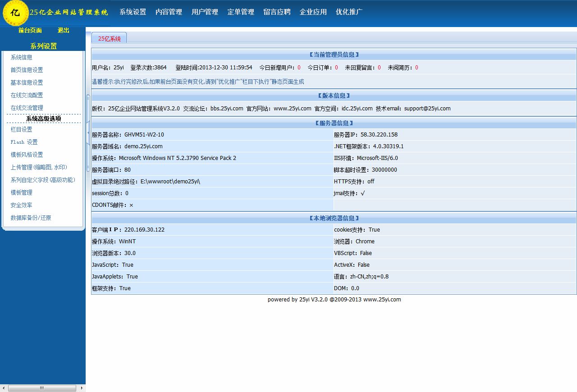Screen dimensions: 577x392
Task: Open the 定单管理 menu
Action: 241,12
